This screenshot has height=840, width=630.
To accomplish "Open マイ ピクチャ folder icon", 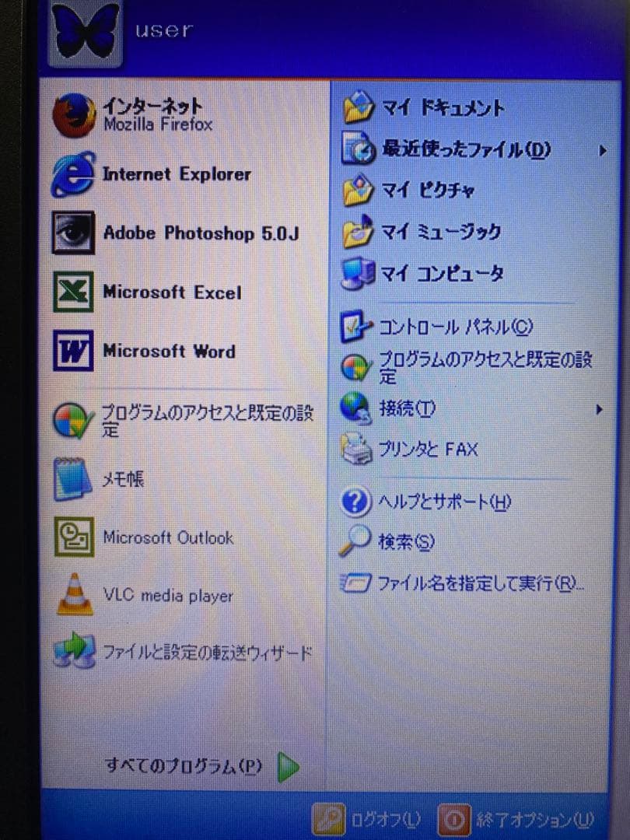I will 358,191.
